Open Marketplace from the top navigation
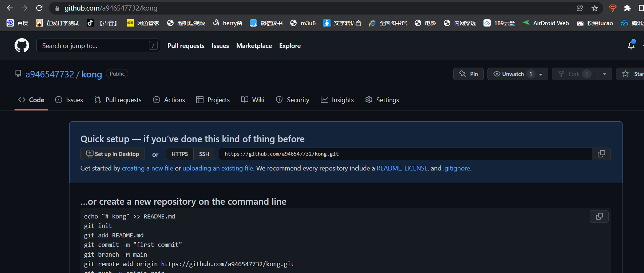644x273 pixels. pos(254,45)
